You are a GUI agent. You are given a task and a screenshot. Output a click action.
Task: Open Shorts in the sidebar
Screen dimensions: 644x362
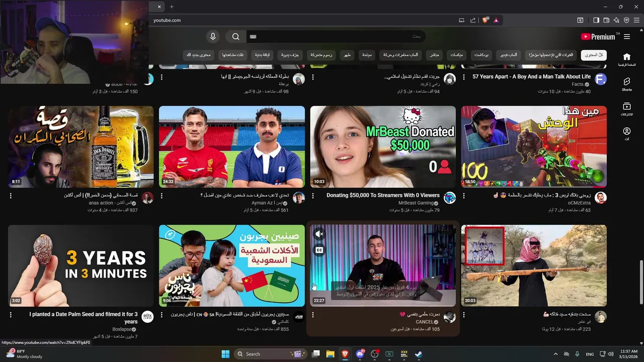tap(626, 84)
